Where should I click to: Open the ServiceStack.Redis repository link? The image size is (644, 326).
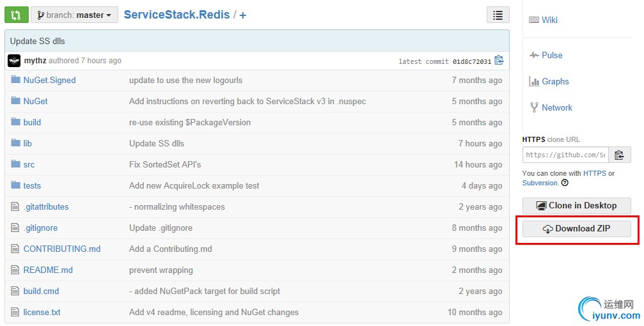pyautogui.click(x=177, y=15)
